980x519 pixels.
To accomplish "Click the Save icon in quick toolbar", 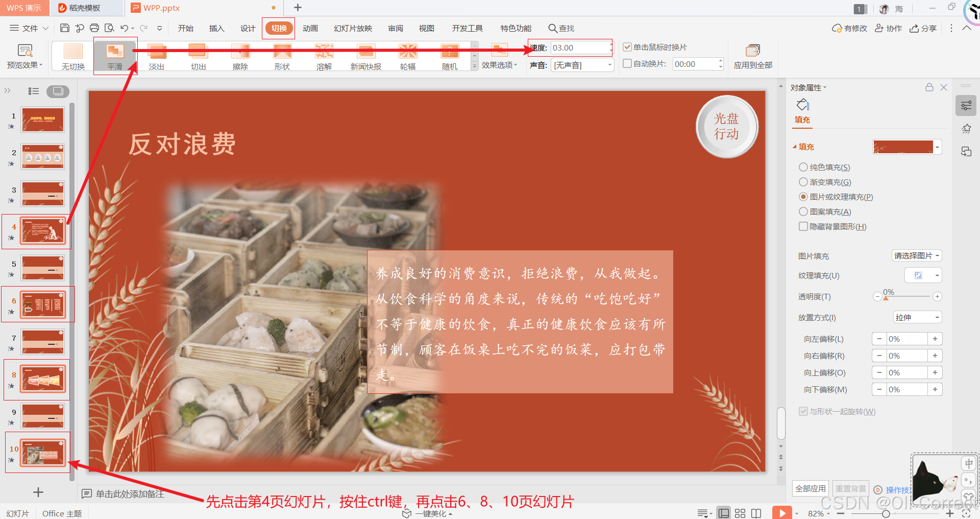I will [x=64, y=28].
